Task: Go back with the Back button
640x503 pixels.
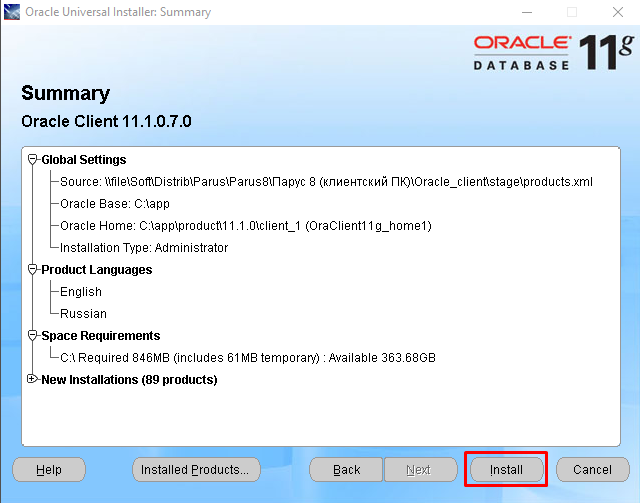Action: click(x=346, y=469)
